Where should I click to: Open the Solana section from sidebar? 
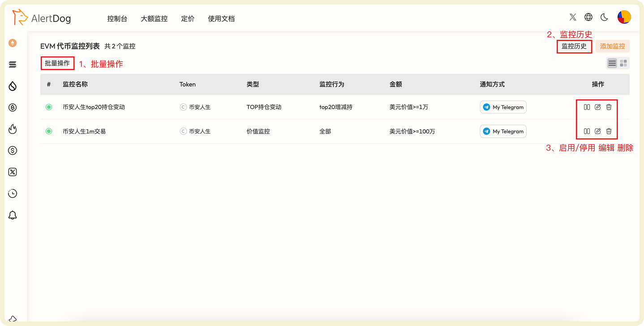click(x=13, y=64)
